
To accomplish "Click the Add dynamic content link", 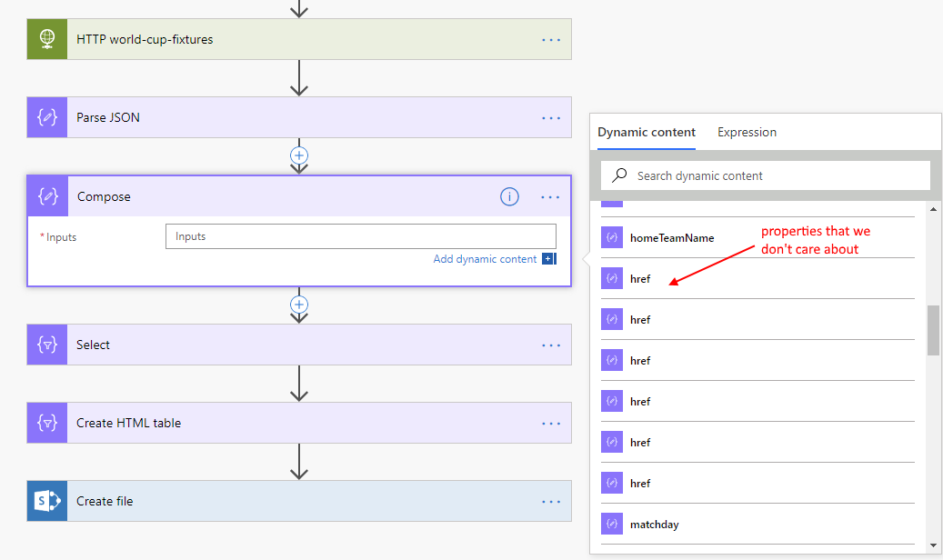I will [485, 259].
